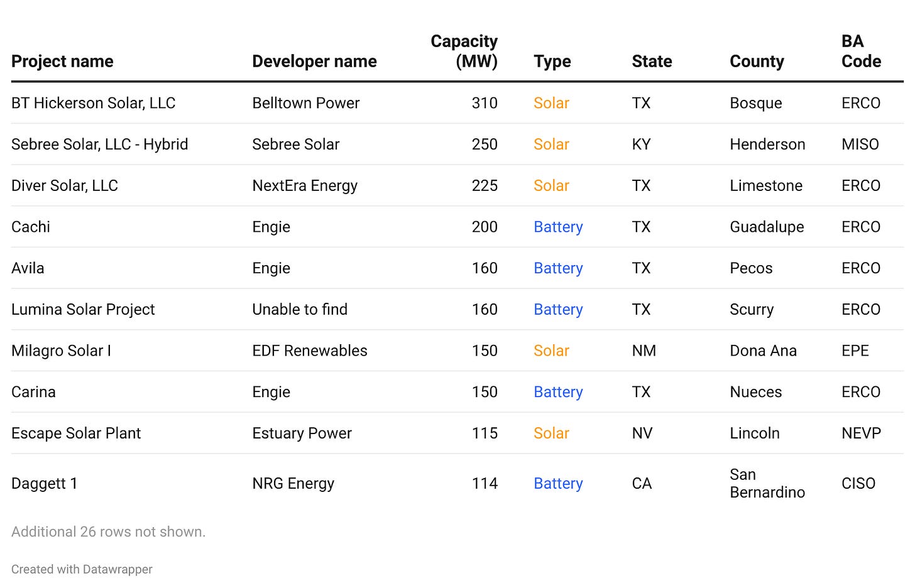Click BA code 'EPE'

click(855, 351)
